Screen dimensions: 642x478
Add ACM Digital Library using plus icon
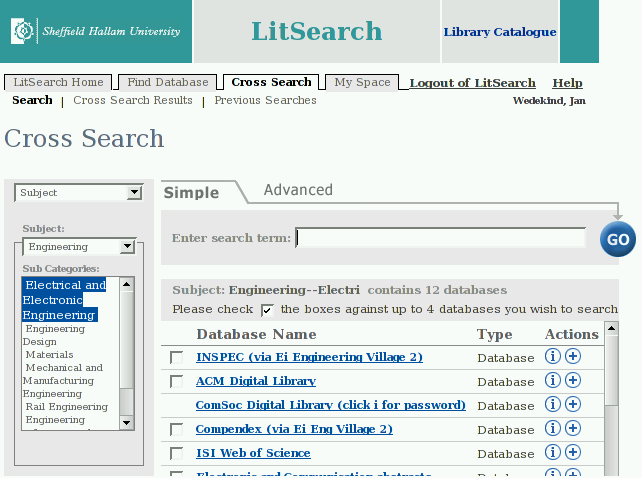click(573, 381)
